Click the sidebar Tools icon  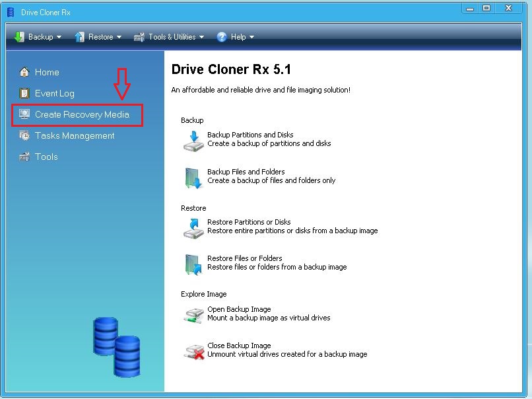24,157
